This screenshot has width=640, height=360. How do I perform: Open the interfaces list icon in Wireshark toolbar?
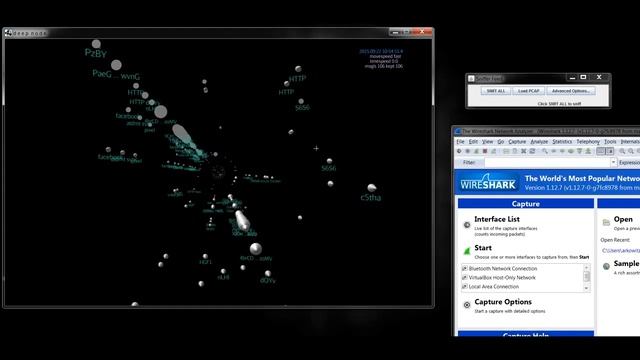pos(459,151)
